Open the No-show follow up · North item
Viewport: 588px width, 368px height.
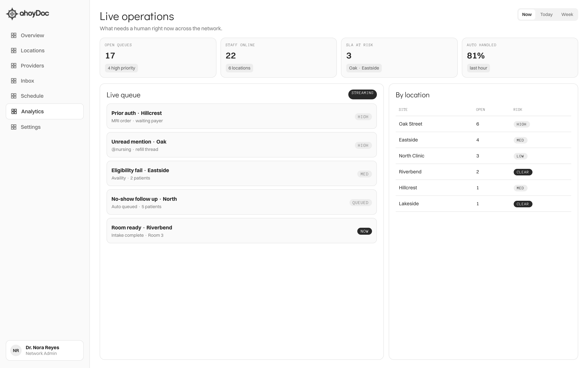(242, 202)
